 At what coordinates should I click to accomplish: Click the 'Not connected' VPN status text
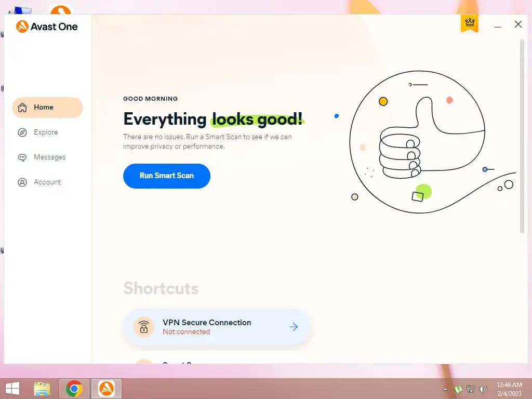pyautogui.click(x=187, y=332)
